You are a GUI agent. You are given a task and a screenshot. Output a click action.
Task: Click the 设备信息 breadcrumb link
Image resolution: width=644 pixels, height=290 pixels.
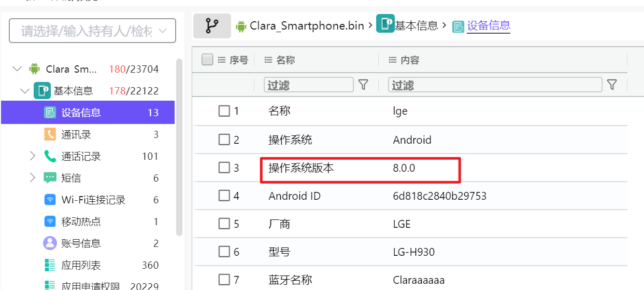(x=488, y=25)
